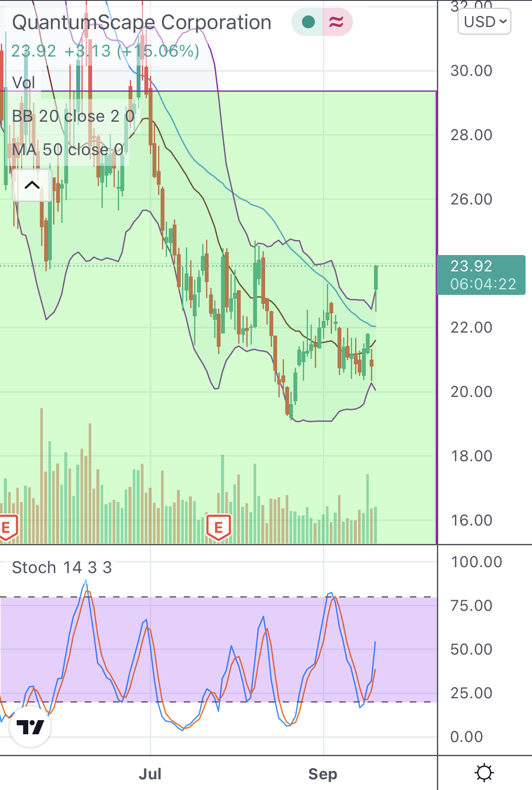Click the 50.00 stochastic axis label
532x790 pixels.
(x=472, y=649)
